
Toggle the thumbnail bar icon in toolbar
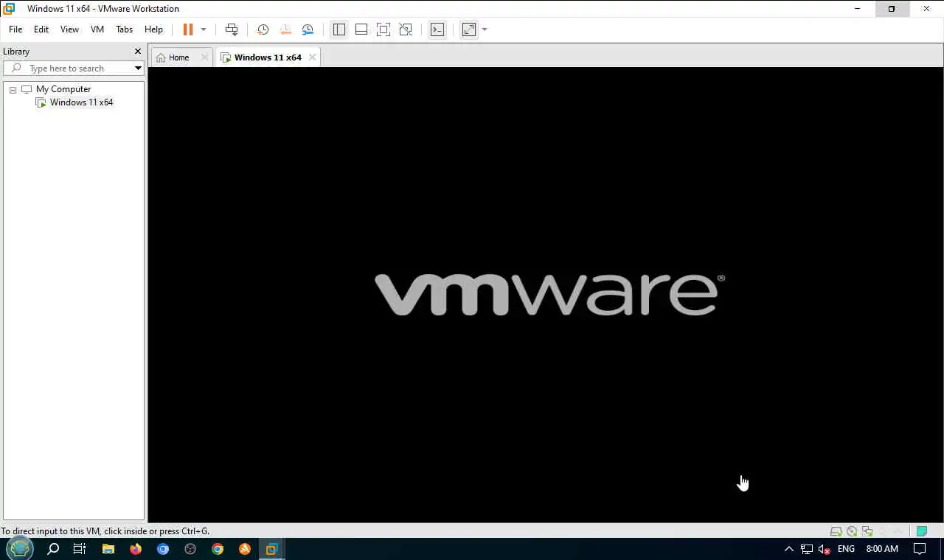tap(361, 29)
